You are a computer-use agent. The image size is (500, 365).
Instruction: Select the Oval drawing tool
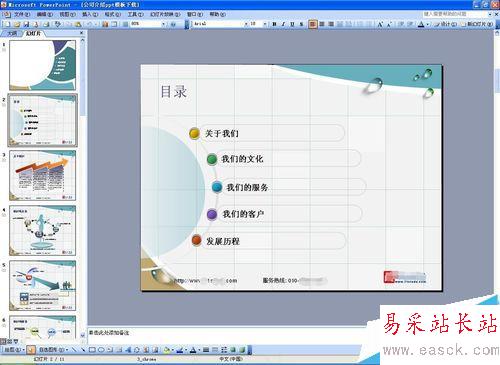point(101,350)
